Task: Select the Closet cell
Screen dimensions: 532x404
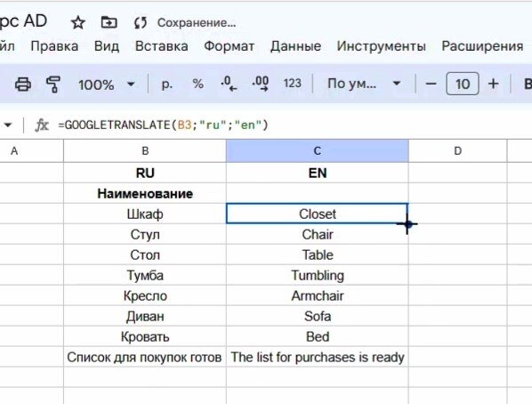Action: [318, 214]
